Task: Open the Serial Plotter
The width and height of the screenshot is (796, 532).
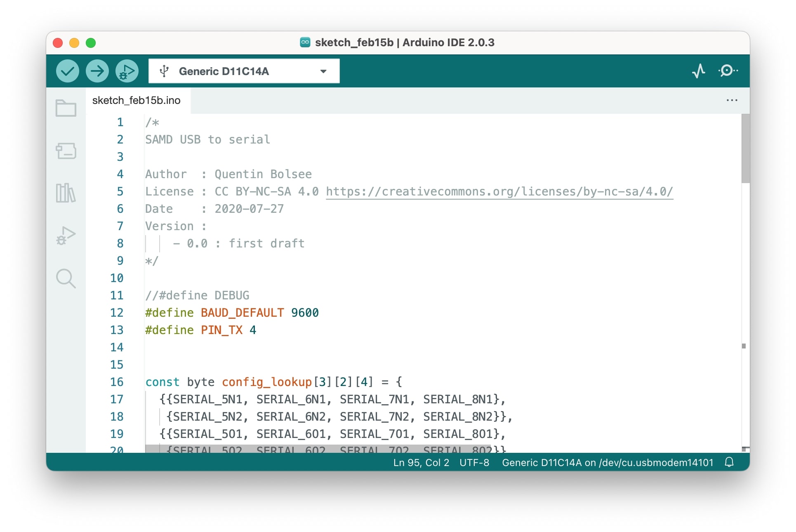Action: point(698,71)
